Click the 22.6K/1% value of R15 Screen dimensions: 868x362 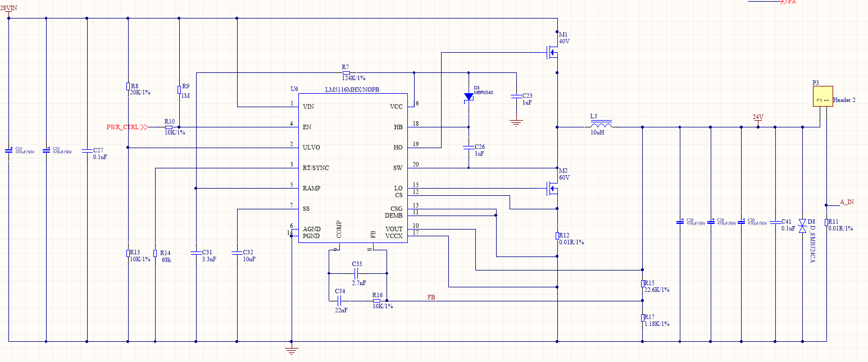pos(657,290)
